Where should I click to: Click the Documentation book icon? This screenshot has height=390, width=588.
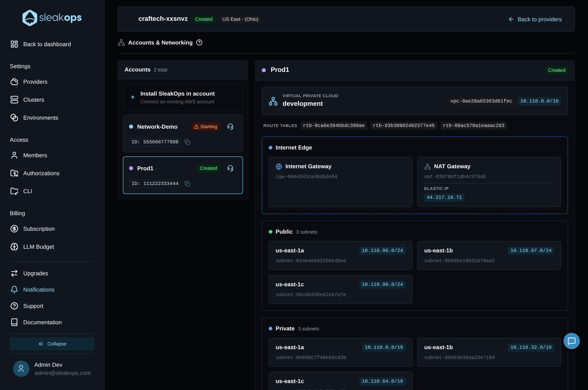pos(14,322)
